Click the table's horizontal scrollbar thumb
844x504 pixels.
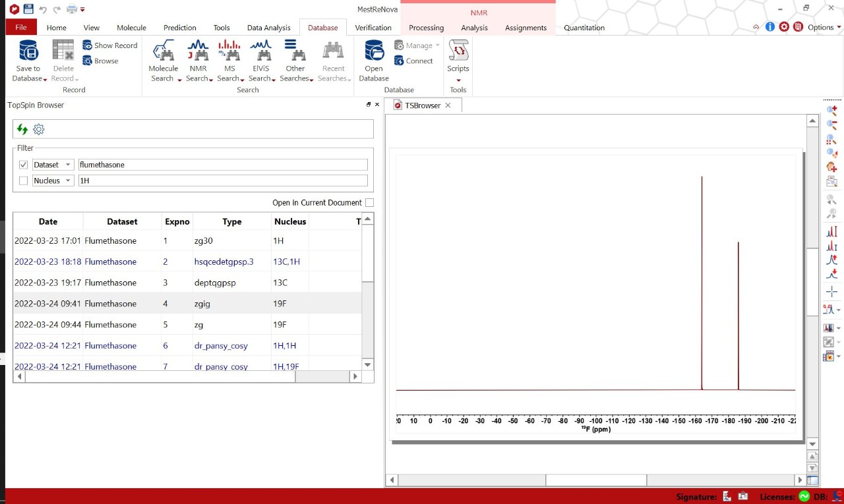[160, 377]
